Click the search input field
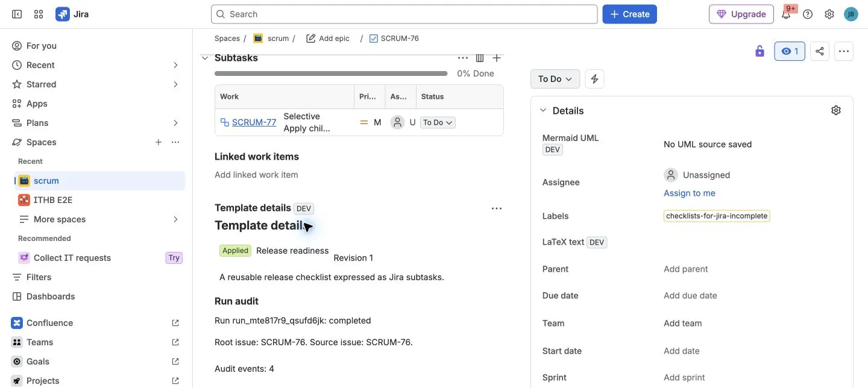The image size is (868, 388). (404, 14)
